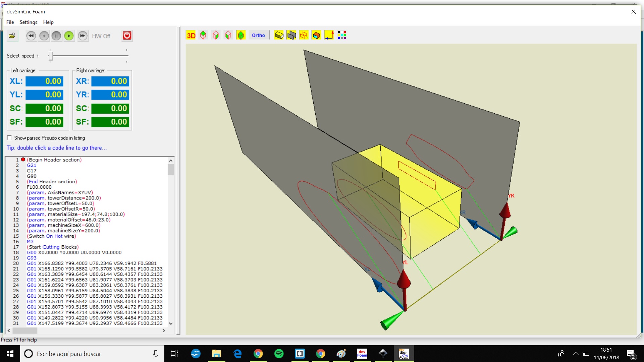Open the color palette settings icon

pyautogui.click(x=341, y=35)
